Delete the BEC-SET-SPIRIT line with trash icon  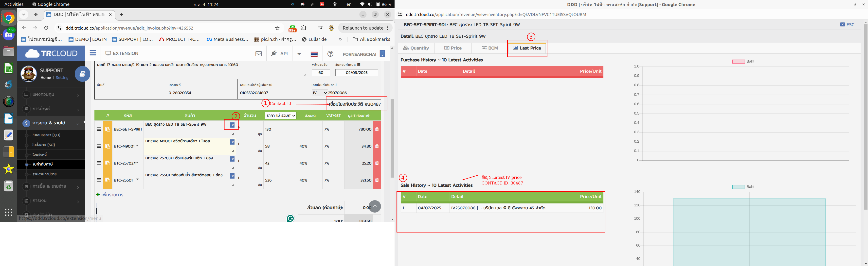[x=377, y=129]
